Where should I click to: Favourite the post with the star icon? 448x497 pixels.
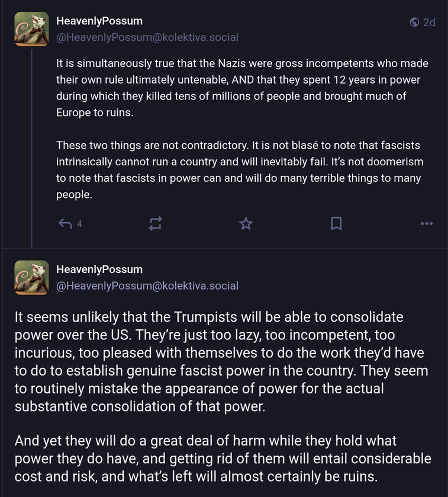click(x=246, y=223)
